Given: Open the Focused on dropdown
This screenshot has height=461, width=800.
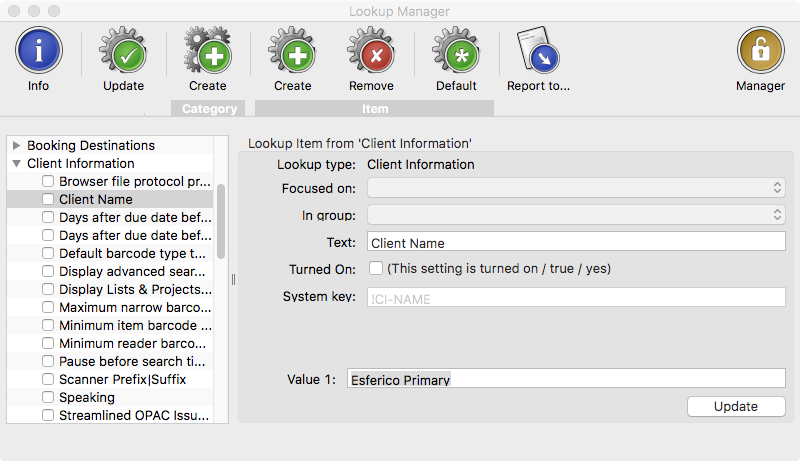Looking at the screenshot, I should coord(576,188).
